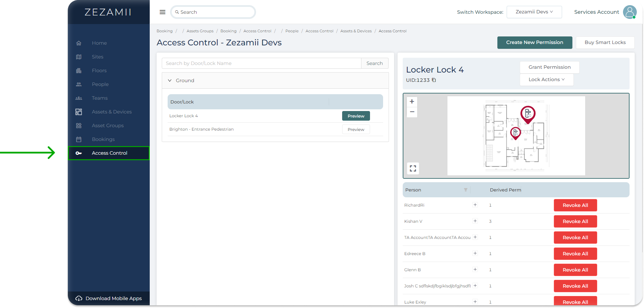Toggle fullscreen on the floor map

tap(413, 168)
